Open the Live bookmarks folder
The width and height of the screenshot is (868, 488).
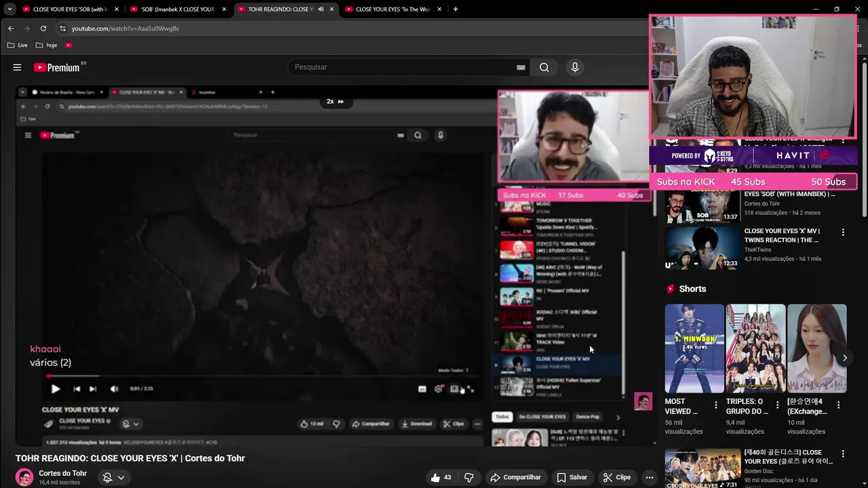coord(18,45)
